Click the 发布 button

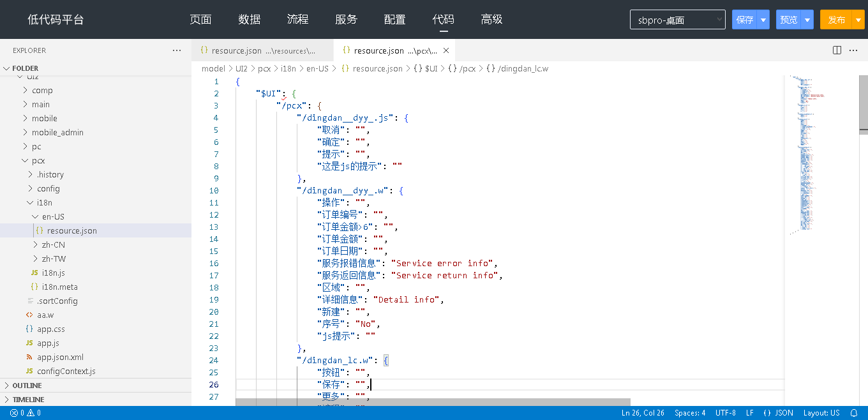[836, 20]
